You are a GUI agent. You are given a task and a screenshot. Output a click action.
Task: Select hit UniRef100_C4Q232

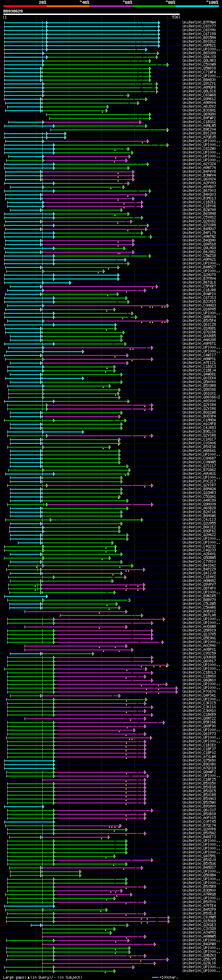199,546
